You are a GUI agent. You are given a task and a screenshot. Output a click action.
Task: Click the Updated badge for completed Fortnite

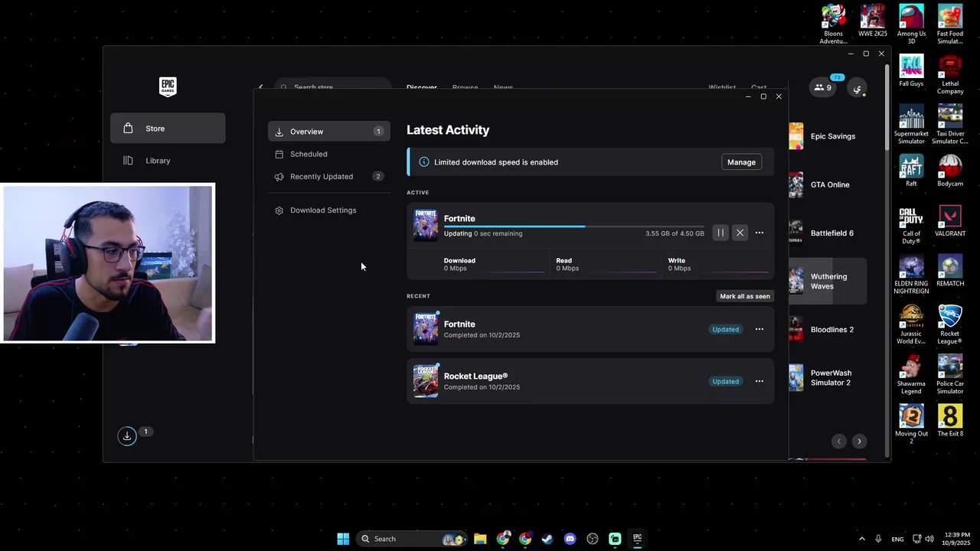[x=725, y=329]
